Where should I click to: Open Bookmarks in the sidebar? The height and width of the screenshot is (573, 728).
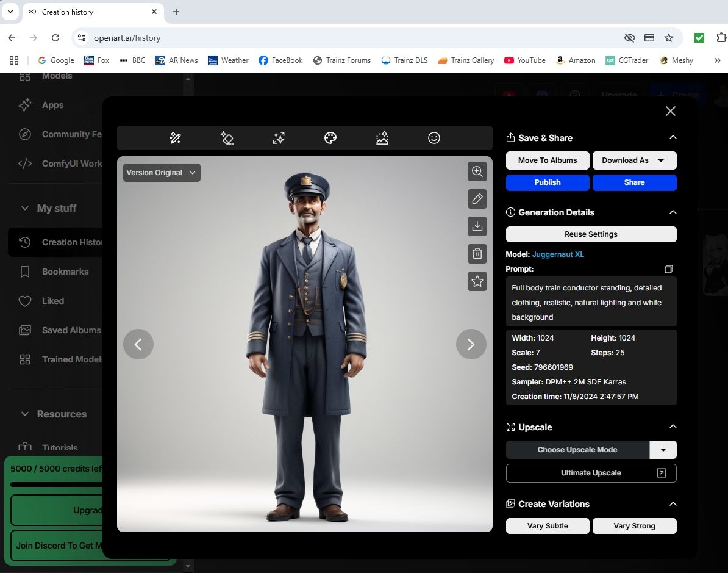coord(65,272)
